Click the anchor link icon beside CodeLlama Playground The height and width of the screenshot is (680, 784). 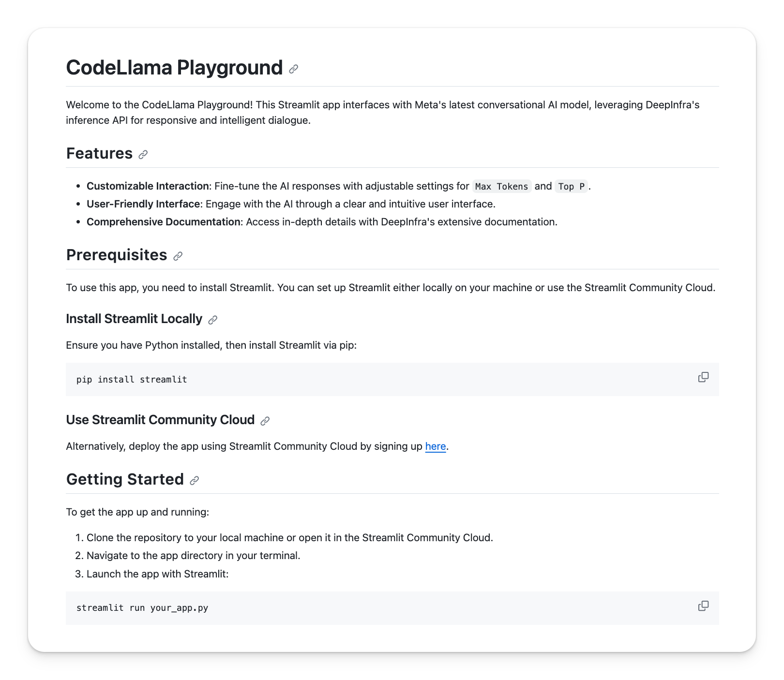(x=293, y=69)
